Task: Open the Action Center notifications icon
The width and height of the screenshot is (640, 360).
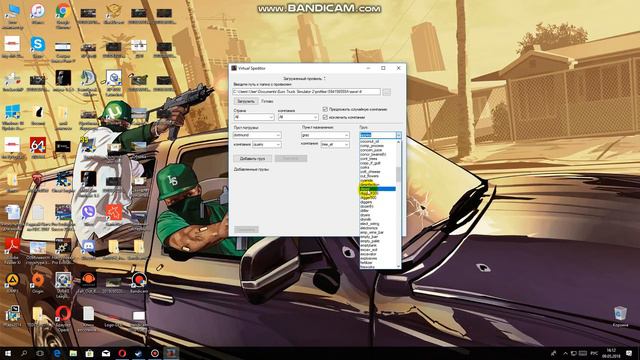Action: coord(629,353)
